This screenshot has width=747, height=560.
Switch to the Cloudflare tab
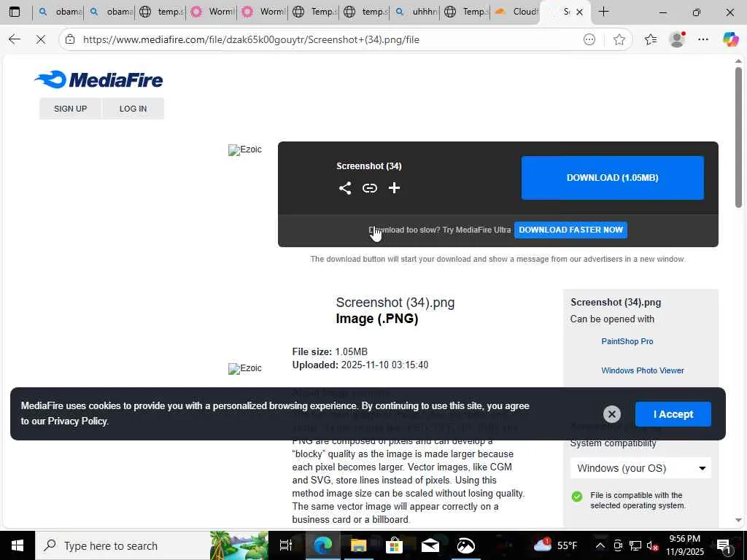[516, 12]
